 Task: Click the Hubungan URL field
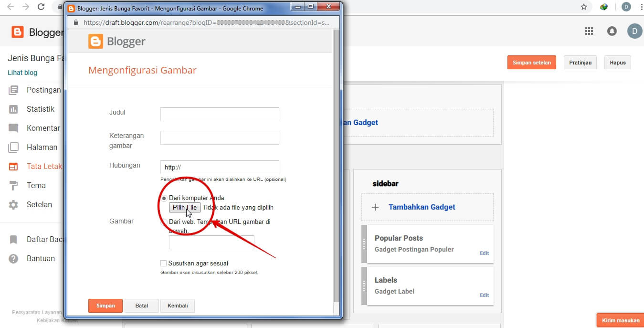coord(220,167)
